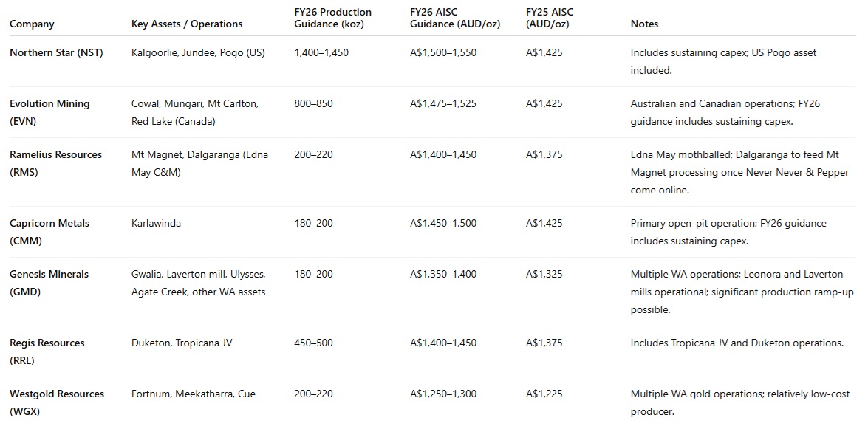Select the Northern Star (NST) row label

tap(56, 52)
